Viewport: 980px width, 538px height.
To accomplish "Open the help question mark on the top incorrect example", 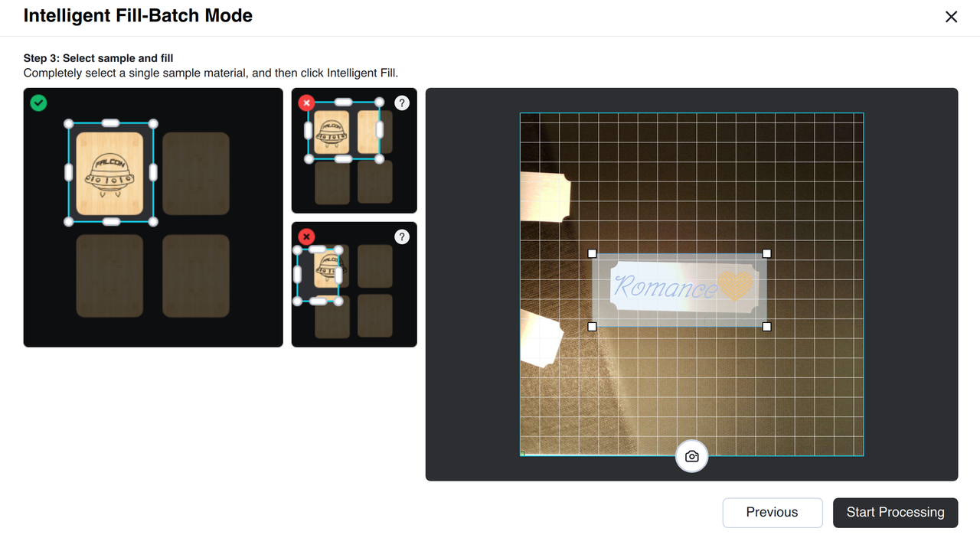I will click(402, 103).
